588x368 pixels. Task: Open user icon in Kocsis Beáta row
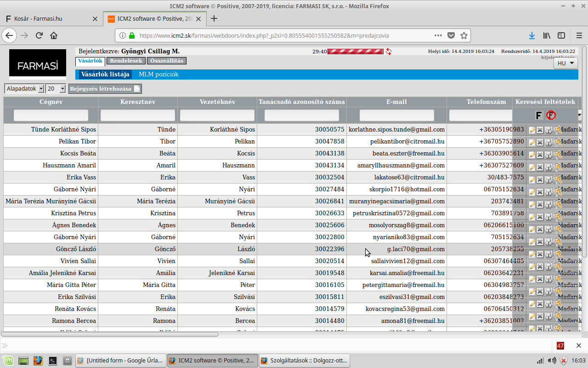548,155
